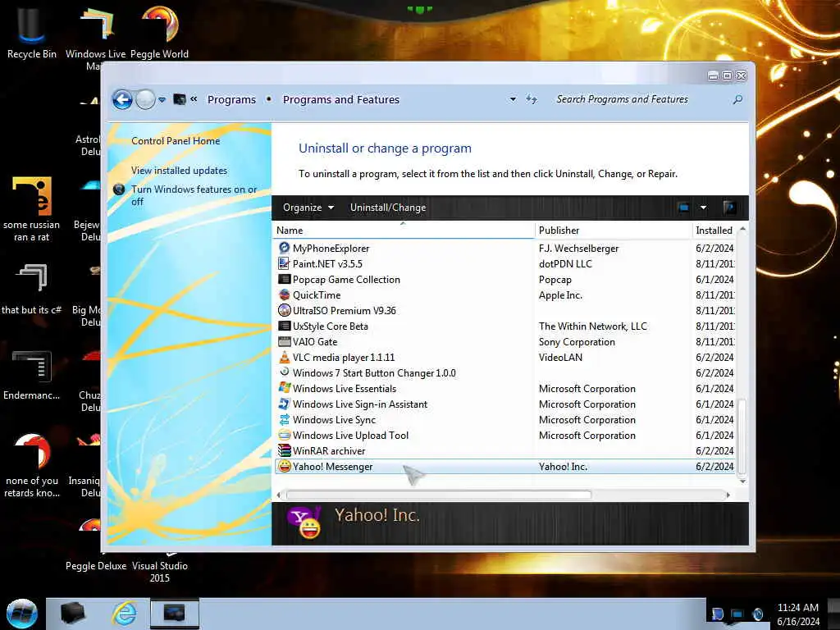Image resolution: width=840 pixels, height=630 pixels.
Task: Select the VAIO Gate icon
Action: coord(285,341)
